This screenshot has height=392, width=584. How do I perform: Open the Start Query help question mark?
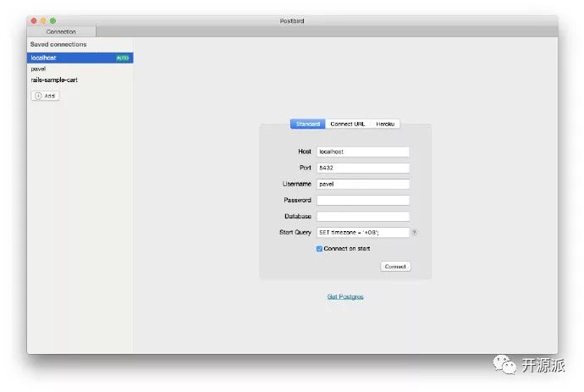(414, 233)
